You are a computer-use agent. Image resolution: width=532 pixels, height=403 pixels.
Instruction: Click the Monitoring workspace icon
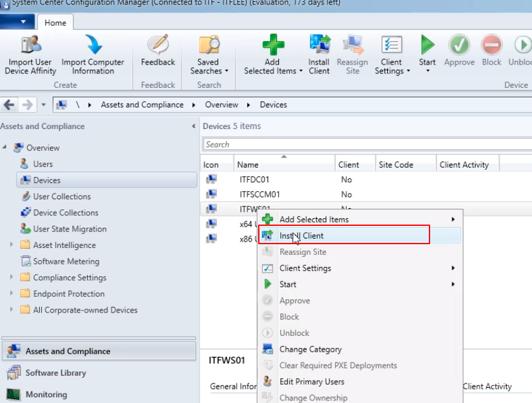point(13,394)
